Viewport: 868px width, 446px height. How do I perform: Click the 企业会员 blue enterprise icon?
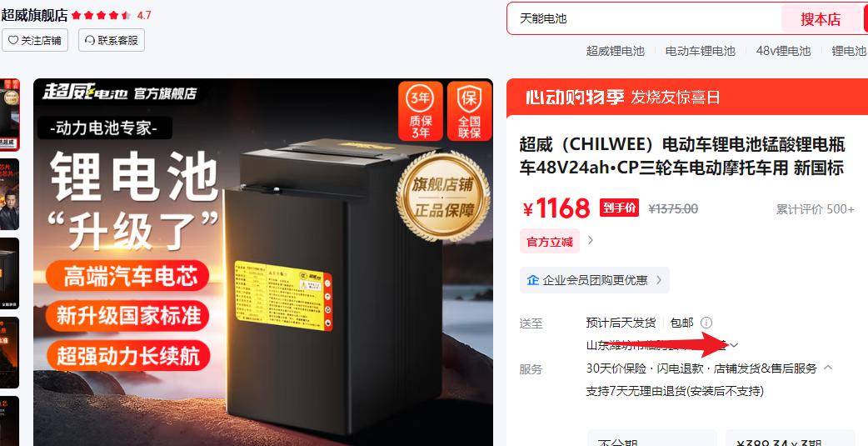coord(532,280)
